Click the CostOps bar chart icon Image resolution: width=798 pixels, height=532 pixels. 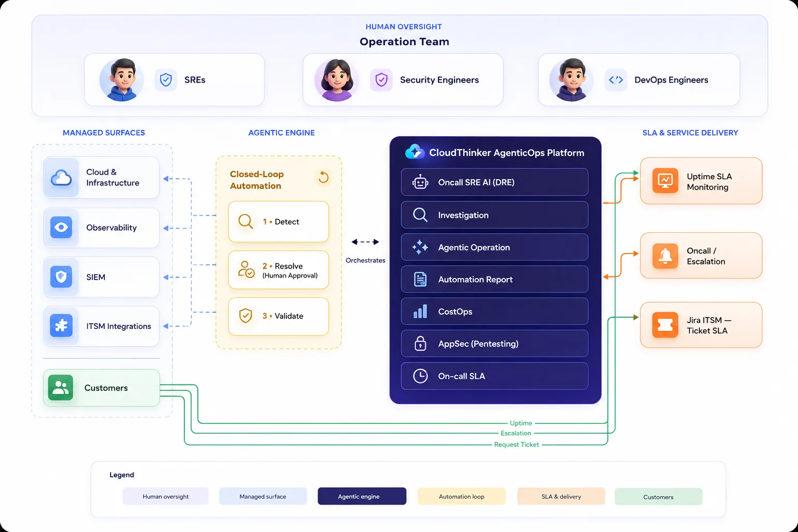point(420,312)
